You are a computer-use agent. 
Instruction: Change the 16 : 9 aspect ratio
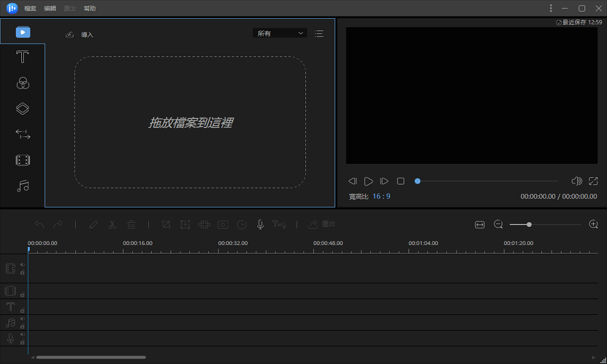click(x=381, y=197)
